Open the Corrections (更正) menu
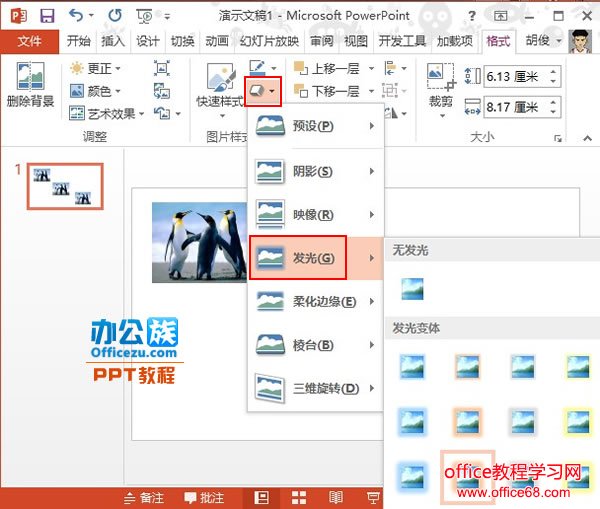The image size is (600, 509). (96, 69)
